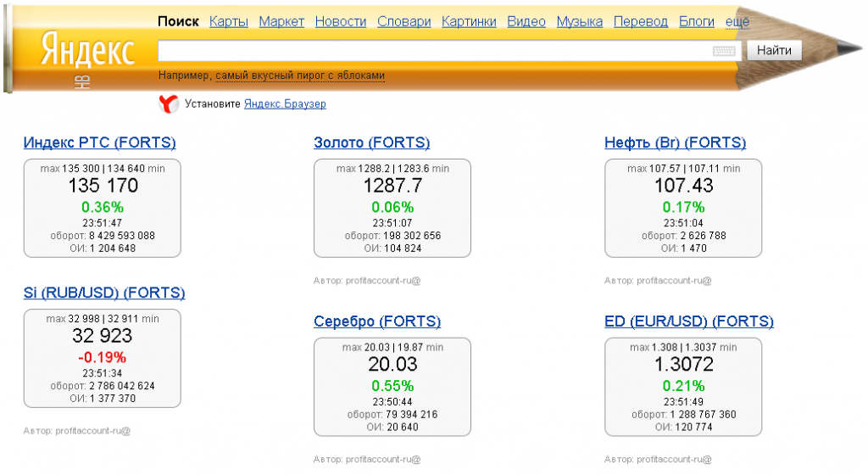This screenshot has height=475, width=868.
Task: Click example query самый вкусный пирог с яблоками
Action: pyautogui.click(x=300, y=75)
